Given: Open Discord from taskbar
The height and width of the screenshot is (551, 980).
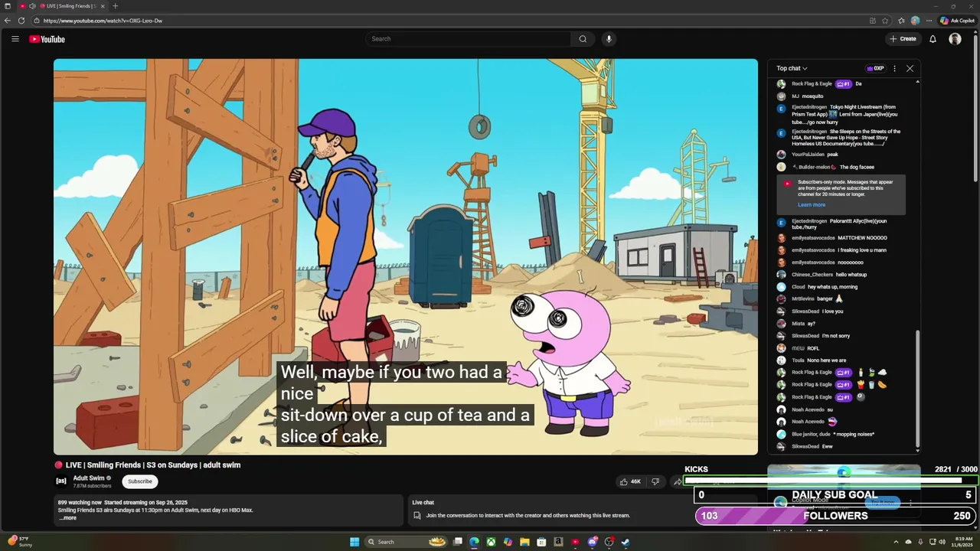Looking at the screenshot, I should click(592, 542).
